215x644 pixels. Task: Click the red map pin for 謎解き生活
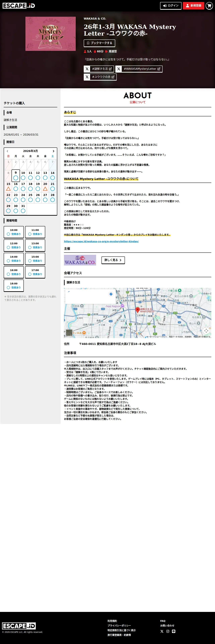point(137,310)
